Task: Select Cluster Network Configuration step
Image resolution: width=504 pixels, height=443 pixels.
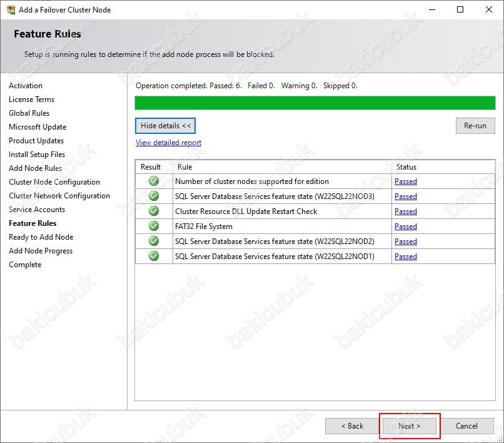Action: pyautogui.click(x=59, y=196)
